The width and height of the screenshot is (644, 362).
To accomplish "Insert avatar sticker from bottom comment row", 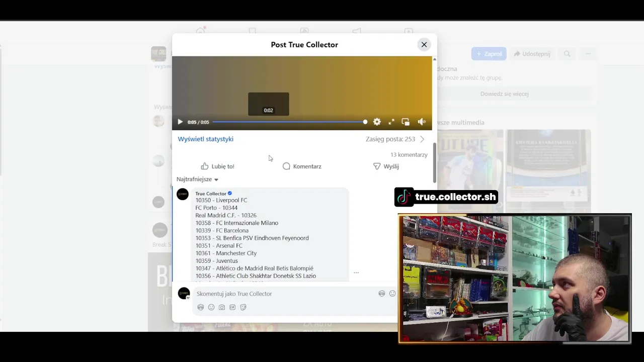I will coord(201,307).
